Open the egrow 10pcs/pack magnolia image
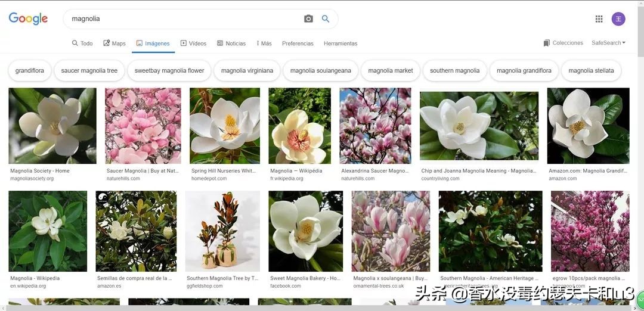 click(x=590, y=231)
